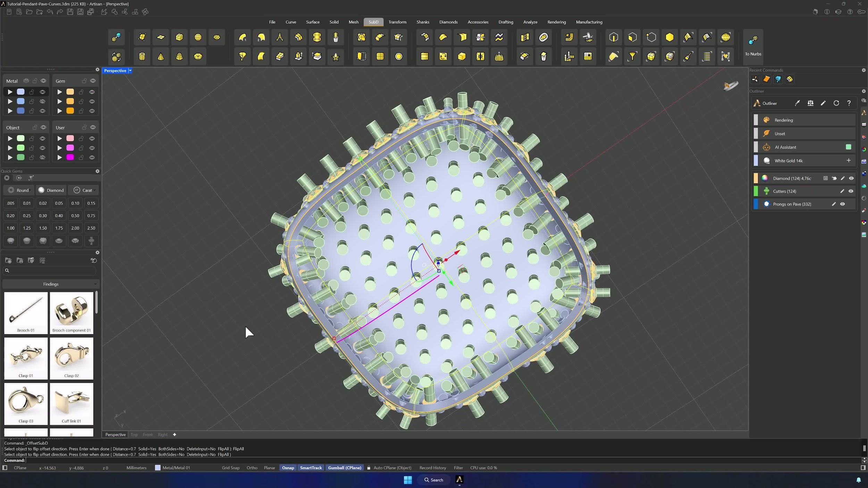Click the Outliner help question mark
The image size is (868, 488).
click(x=849, y=103)
